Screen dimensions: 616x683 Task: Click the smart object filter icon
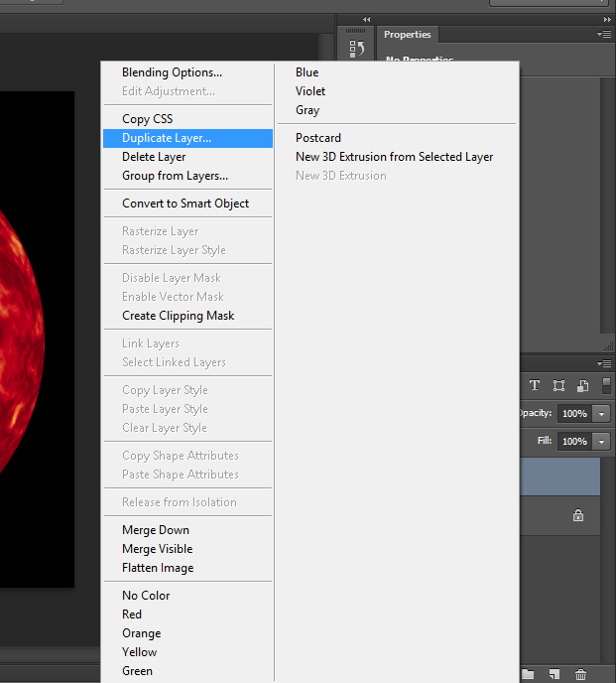(583, 385)
